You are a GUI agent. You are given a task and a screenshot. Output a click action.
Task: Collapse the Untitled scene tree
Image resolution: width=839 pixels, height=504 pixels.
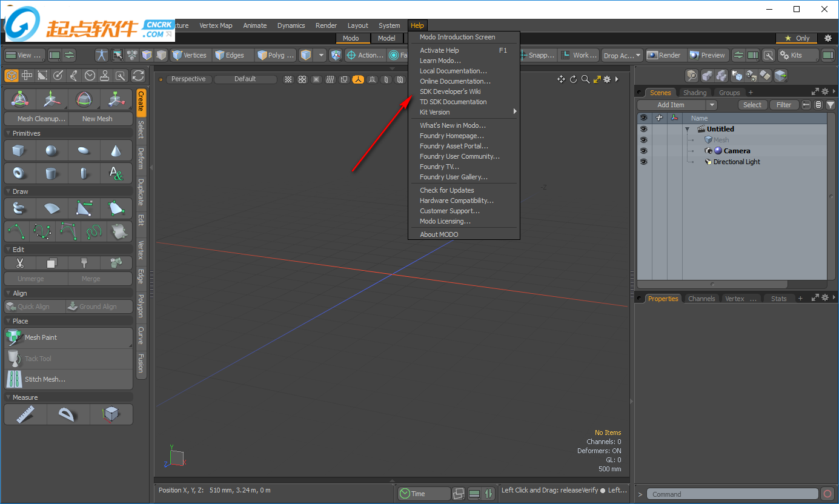688,129
